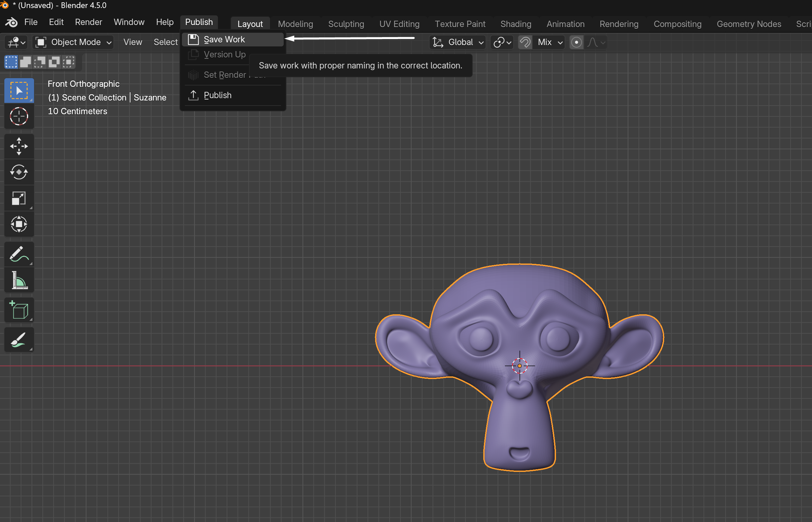Open the viewport View menu
Screen dimensions: 812x522
(133, 42)
